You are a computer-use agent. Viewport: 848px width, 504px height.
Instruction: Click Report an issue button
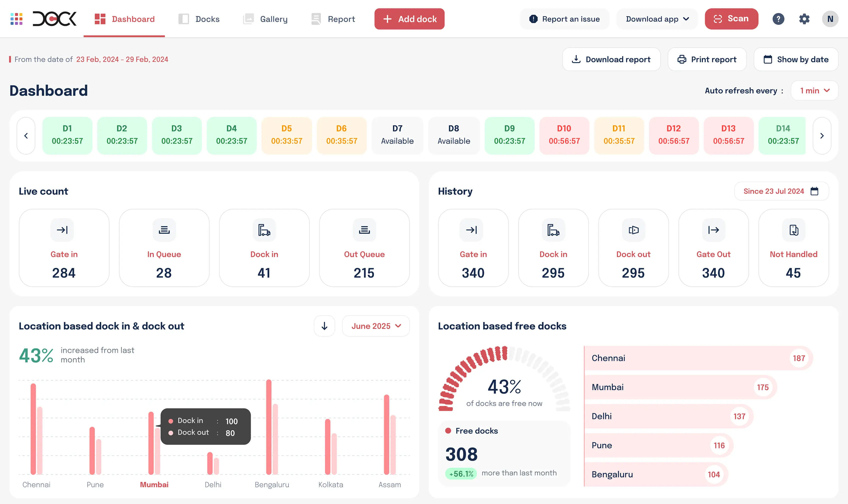pos(565,19)
